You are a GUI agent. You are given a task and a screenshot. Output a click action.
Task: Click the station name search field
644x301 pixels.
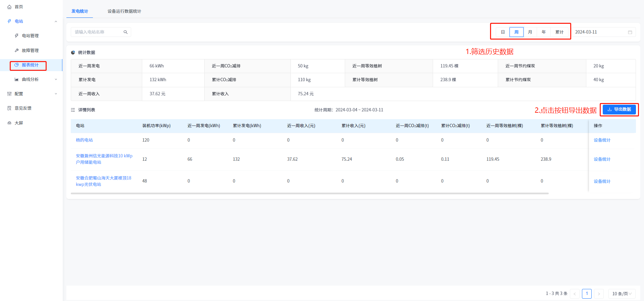[97, 32]
